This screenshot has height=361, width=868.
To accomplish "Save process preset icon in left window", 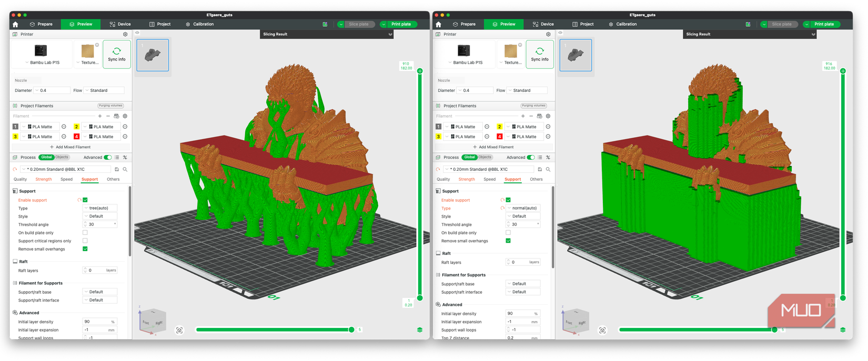I will click(117, 169).
